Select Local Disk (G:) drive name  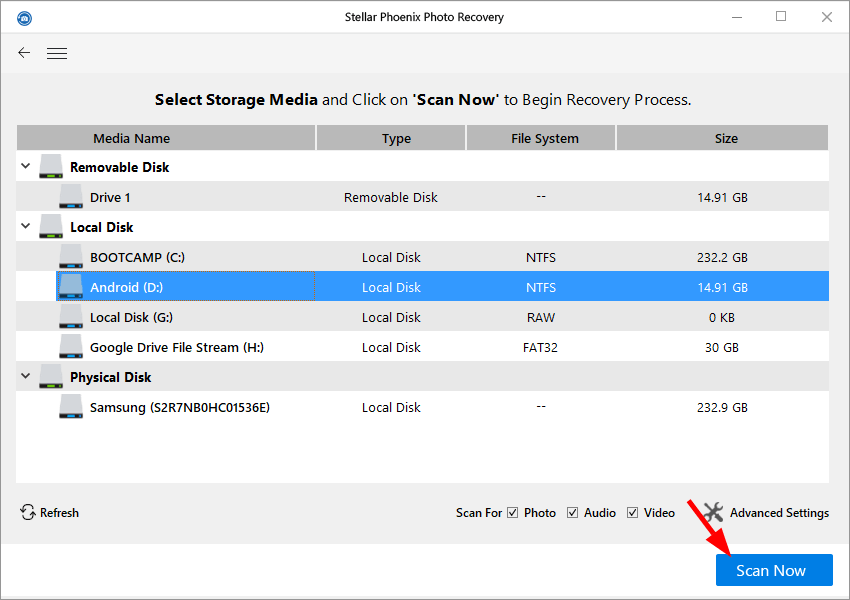(x=131, y=318)
